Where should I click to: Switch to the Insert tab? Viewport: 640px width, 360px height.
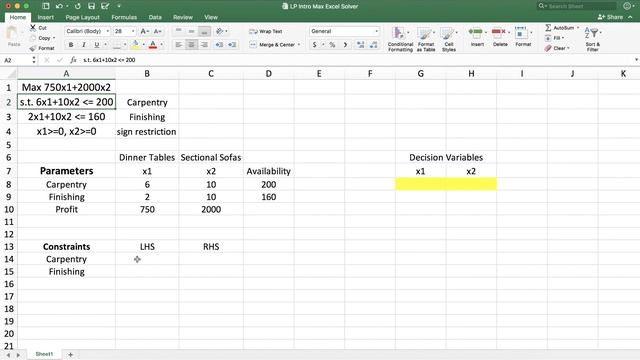(46, 17)
